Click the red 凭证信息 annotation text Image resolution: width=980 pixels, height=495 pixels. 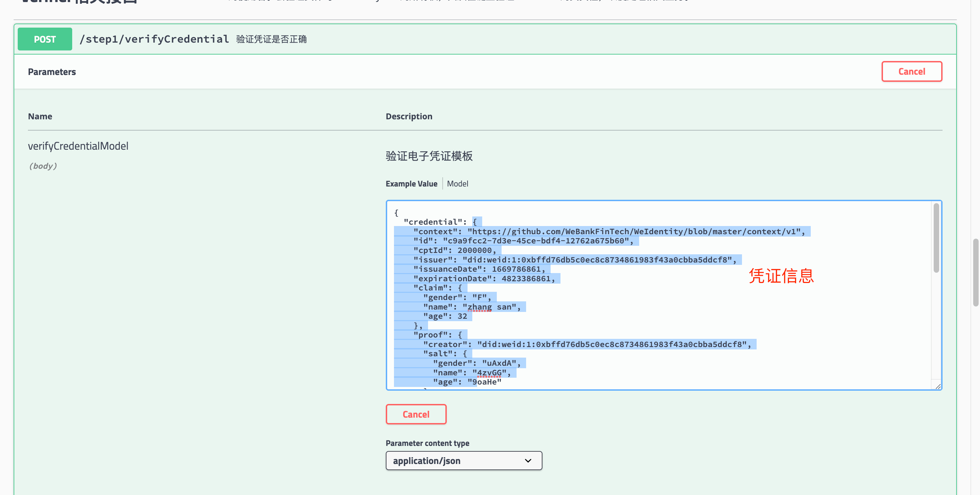pos(781,276)
